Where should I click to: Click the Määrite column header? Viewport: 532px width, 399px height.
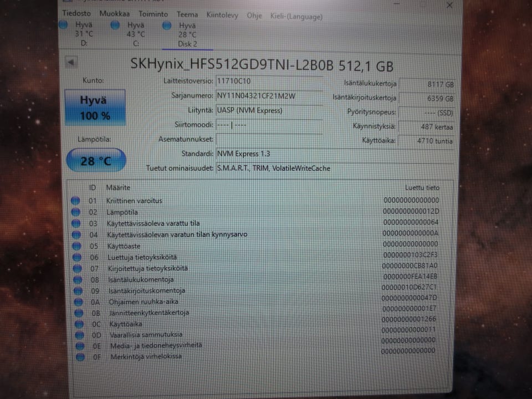coord(118,188)
